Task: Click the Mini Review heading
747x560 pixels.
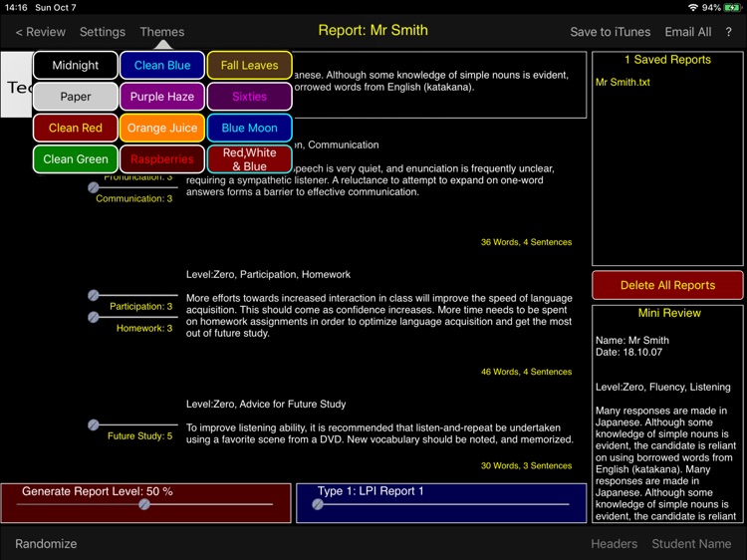Action: click(x=669, y=313)
